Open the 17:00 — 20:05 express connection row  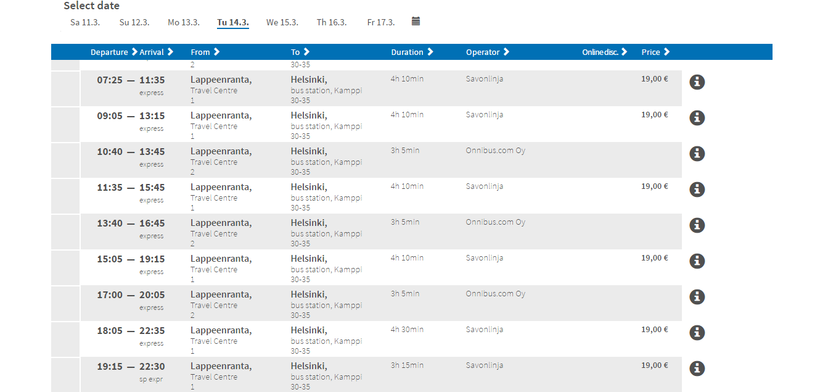coord(381,303)
